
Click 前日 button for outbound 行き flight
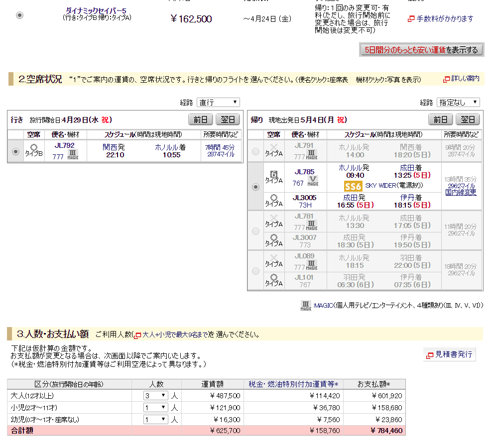(200, 119)
